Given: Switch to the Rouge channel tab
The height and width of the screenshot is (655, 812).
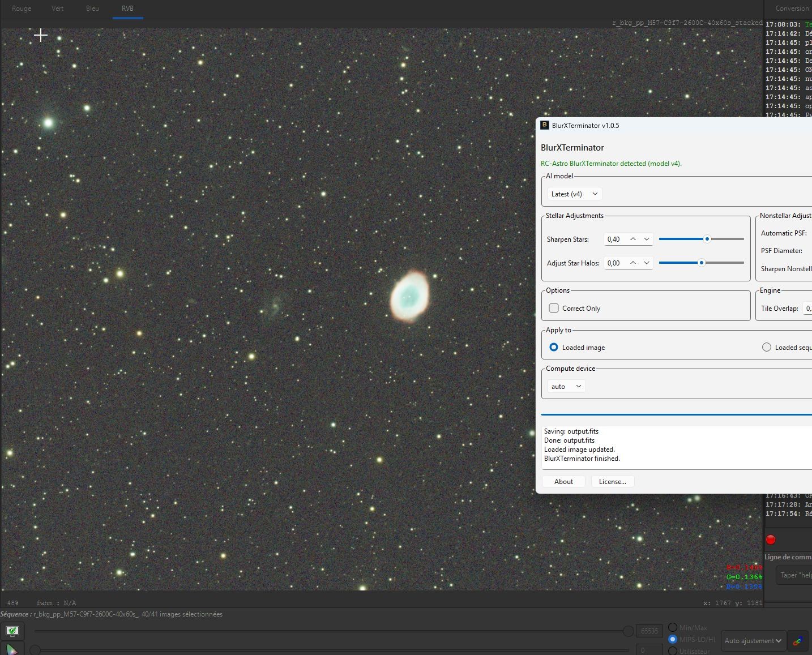Looking at the screenshot, I should tap(22, 8).
